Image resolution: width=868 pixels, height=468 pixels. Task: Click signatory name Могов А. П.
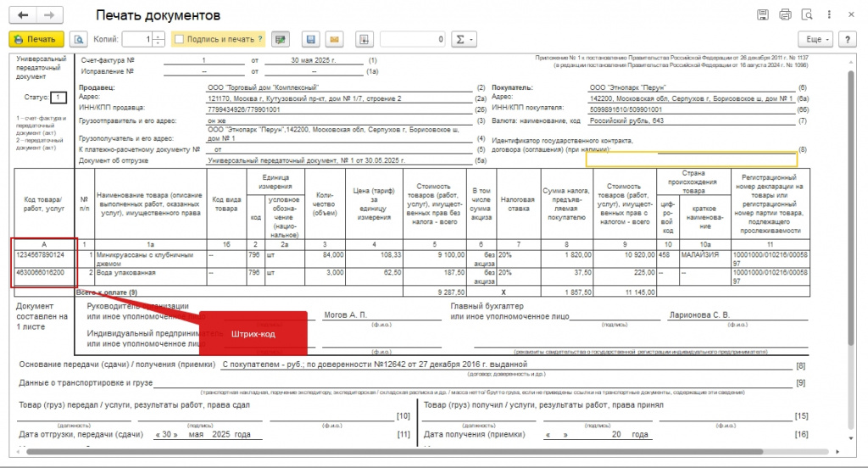pyautogui.click(x=346, y=315)
